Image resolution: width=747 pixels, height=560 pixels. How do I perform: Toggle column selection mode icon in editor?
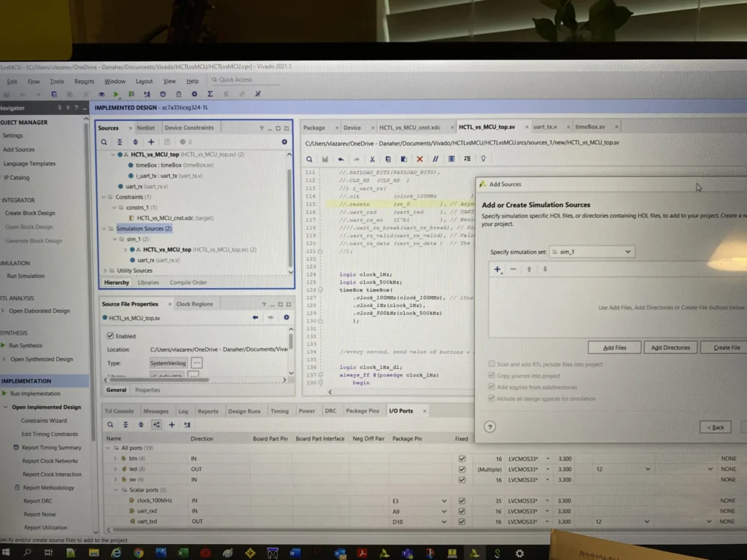pyautogui.click(x=451, y=159)
